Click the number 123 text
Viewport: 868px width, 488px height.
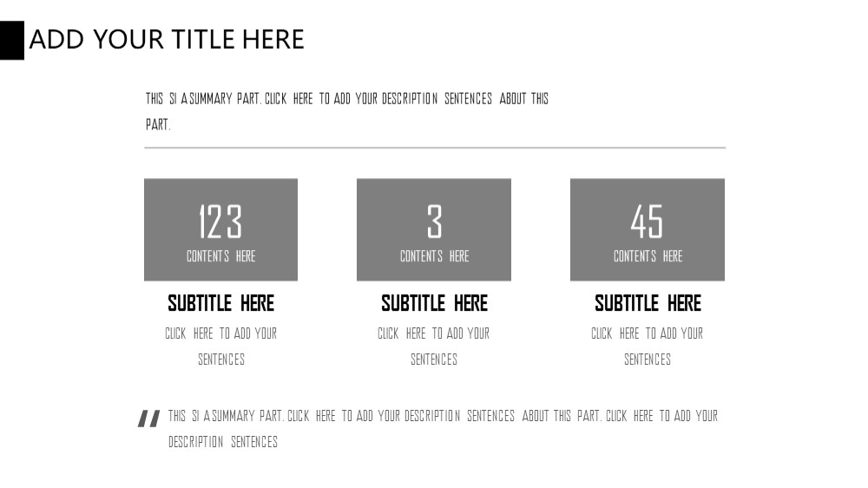(220, 221)
